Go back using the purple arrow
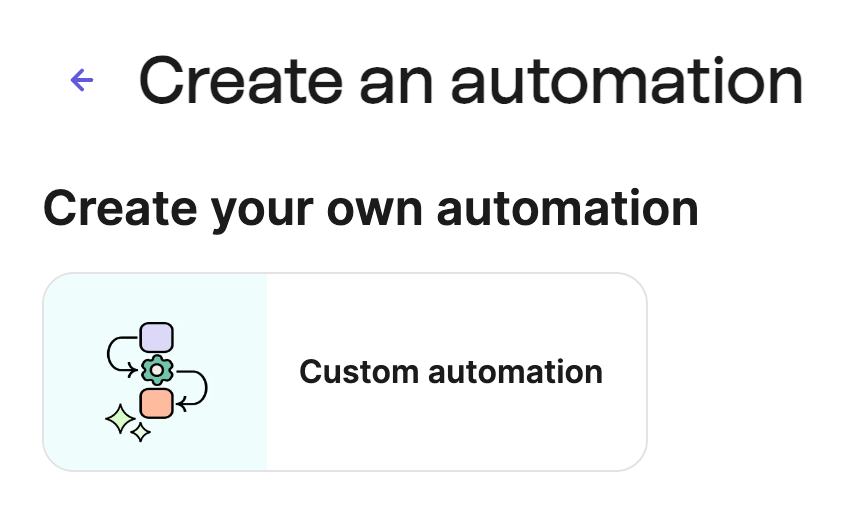Image resolution: width=850 pixels, height=506 pixels. (x=82, y=81)
